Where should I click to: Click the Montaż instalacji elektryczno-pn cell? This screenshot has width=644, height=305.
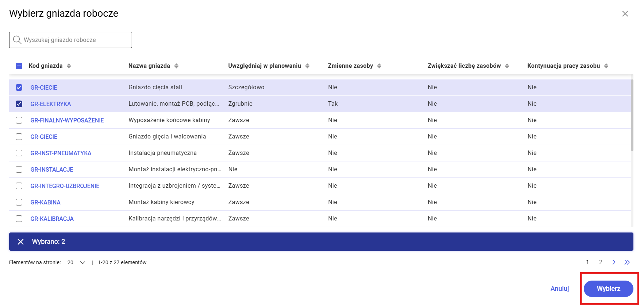tap(175, 169)
